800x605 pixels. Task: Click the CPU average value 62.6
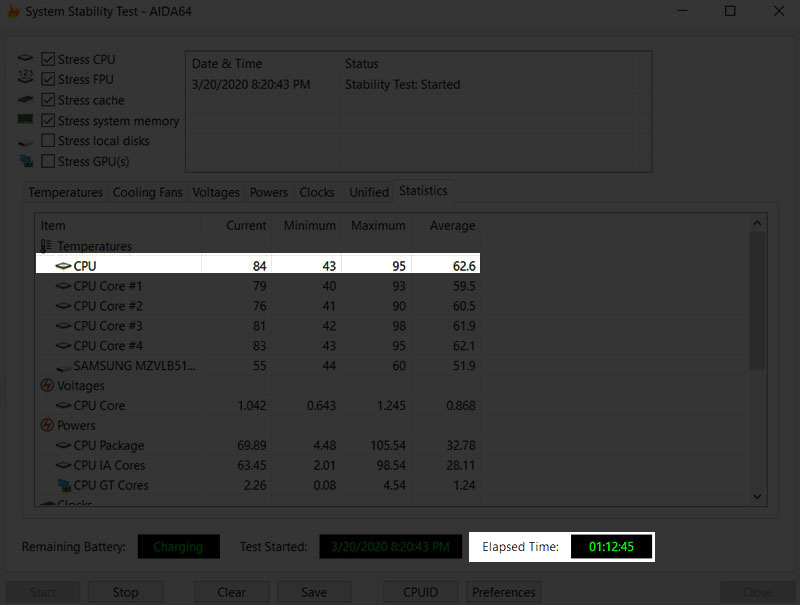(464, 266)
